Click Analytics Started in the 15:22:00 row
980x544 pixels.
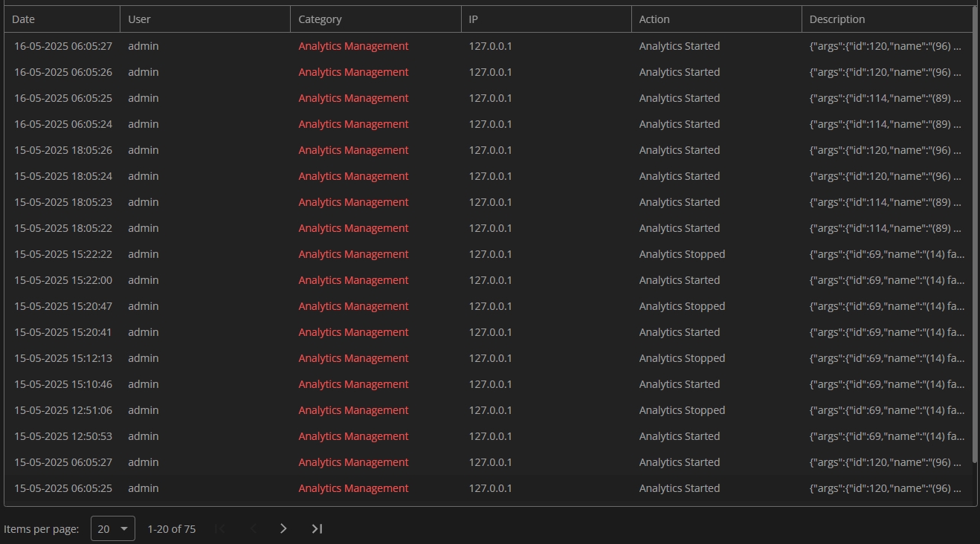[x=680, y=280]
